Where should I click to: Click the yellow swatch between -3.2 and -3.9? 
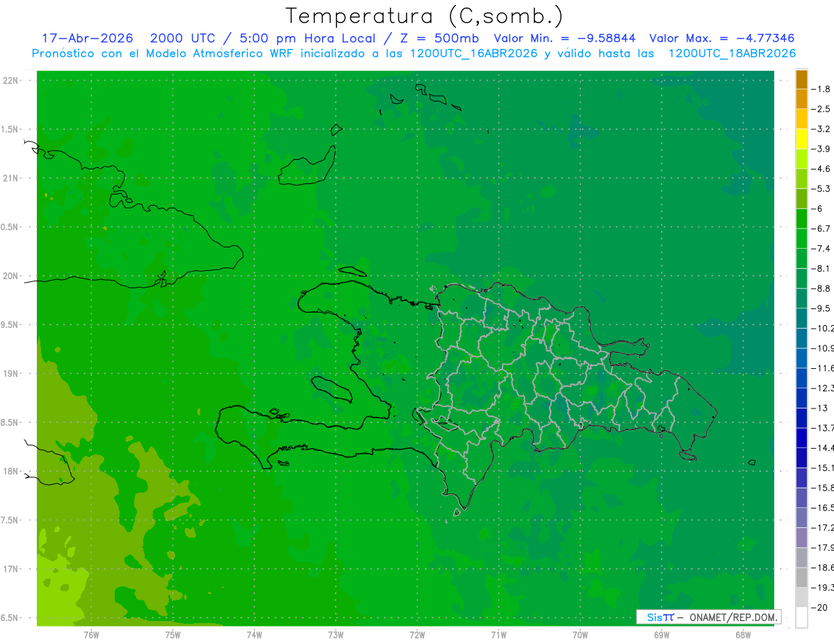(801, 139)
